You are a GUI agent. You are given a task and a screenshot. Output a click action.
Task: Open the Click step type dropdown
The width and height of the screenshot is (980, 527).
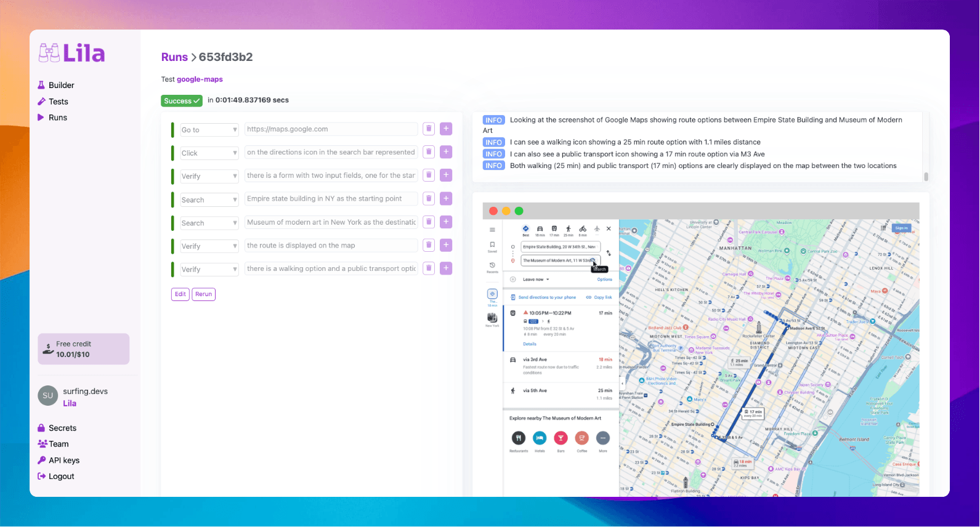tap(209, 153)
